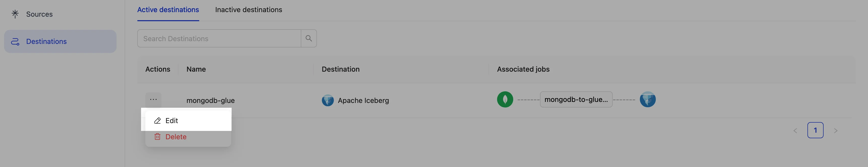
Task: Click the Sources asterisk icon in sidebar
Action: pos(15,14)
